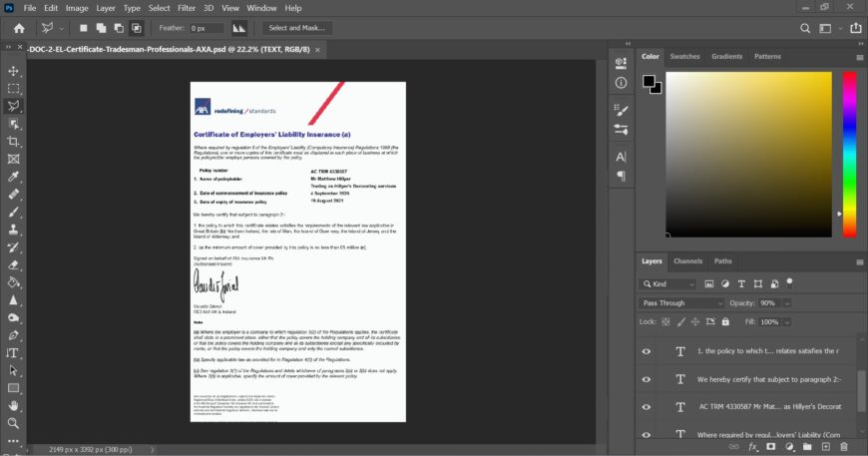Toggle Lock all padlock
The width and height of the screenshot is (868, 456).
[725, 321]
